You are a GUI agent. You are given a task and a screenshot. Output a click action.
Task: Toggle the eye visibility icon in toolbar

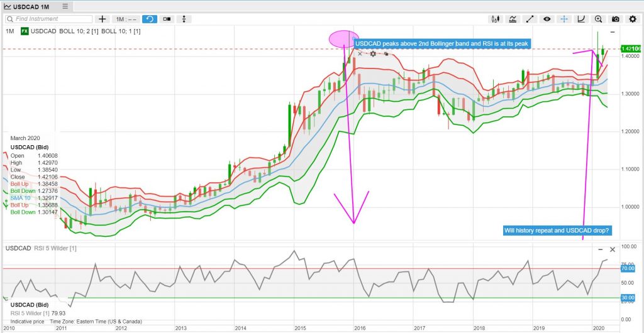pyautogui.click(x=547, y=19)
